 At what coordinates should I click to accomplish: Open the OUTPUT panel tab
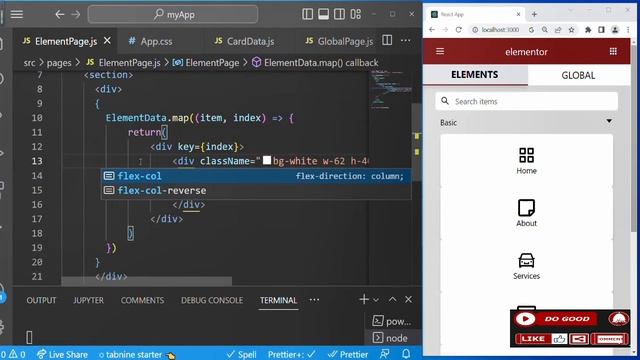pyautogui.click(x=41, y=300)
